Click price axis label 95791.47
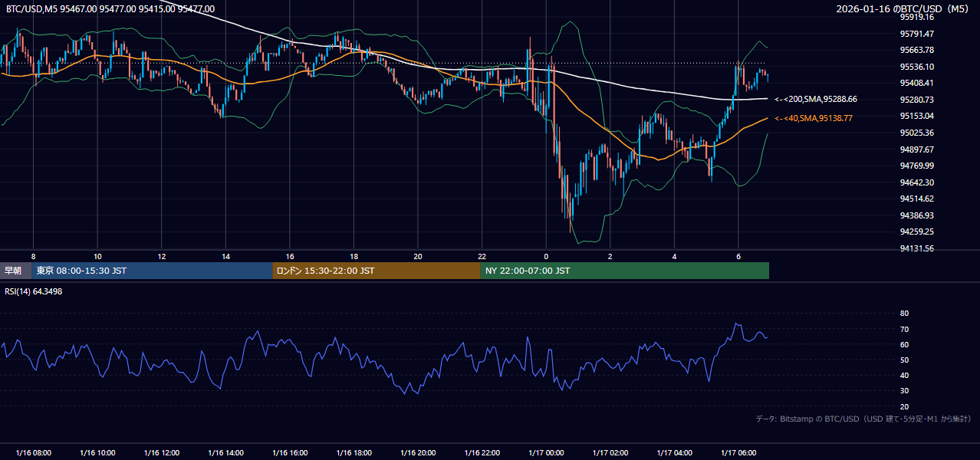980x460 pixels. [917, 34]
